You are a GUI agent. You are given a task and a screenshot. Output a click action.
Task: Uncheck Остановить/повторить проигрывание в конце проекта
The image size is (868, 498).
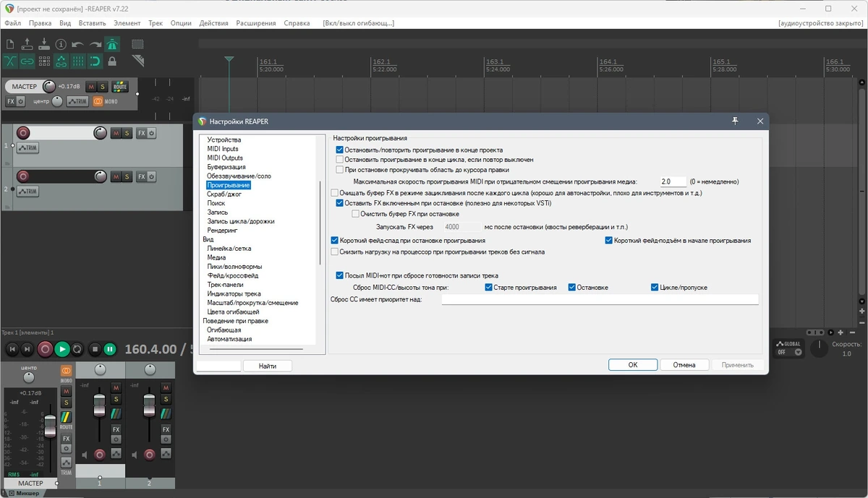340,150
